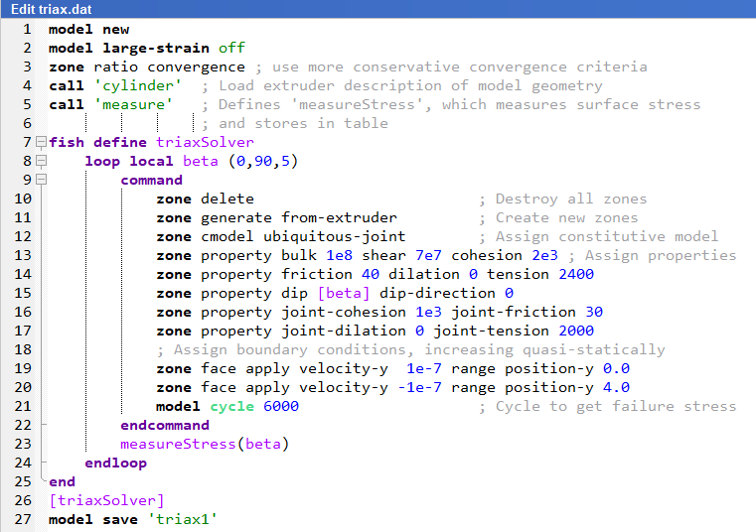Click comment 'Destroy all zones'
The image size is (756, 532).
click(x=571, y=199)
